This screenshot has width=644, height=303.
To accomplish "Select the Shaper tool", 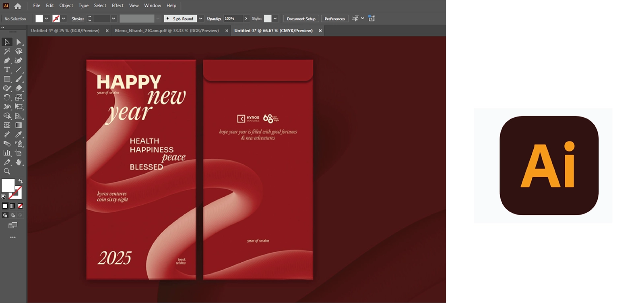I will click(x=7, y=88).
